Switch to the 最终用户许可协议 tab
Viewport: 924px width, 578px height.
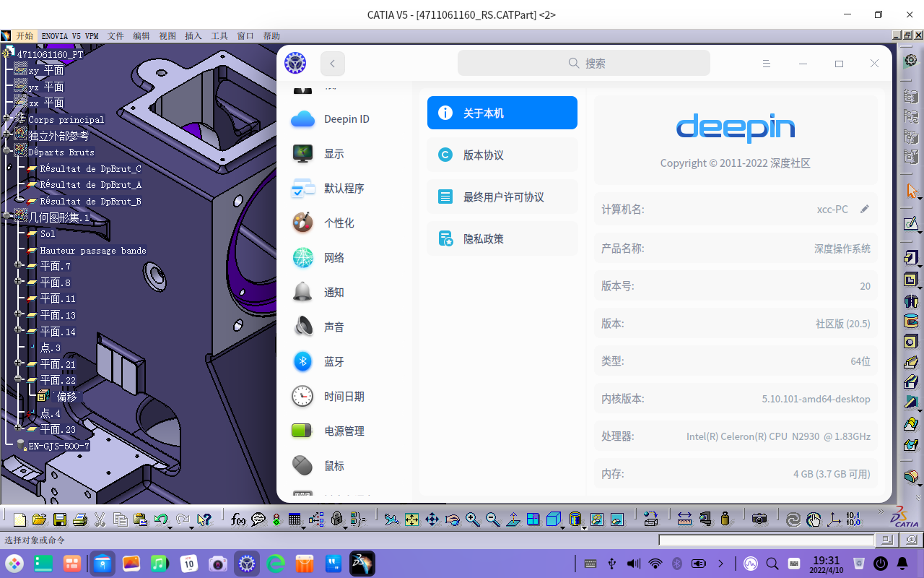tap(502, 196)
